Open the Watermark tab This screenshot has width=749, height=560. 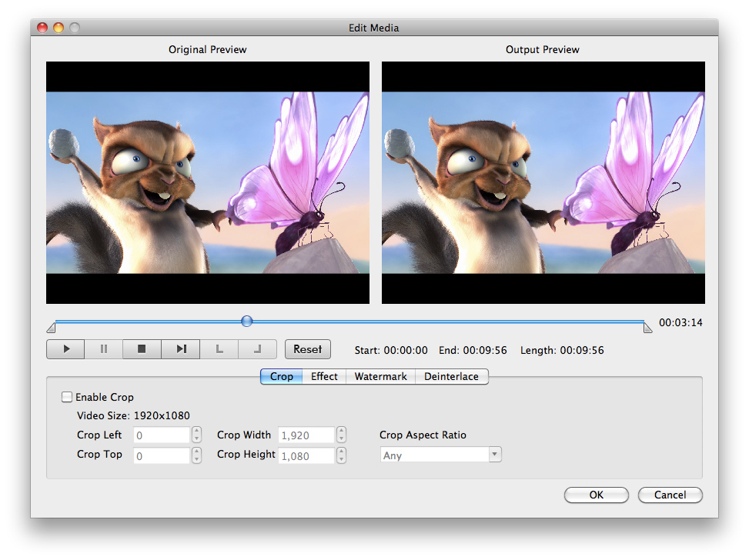tap(380, 377)
